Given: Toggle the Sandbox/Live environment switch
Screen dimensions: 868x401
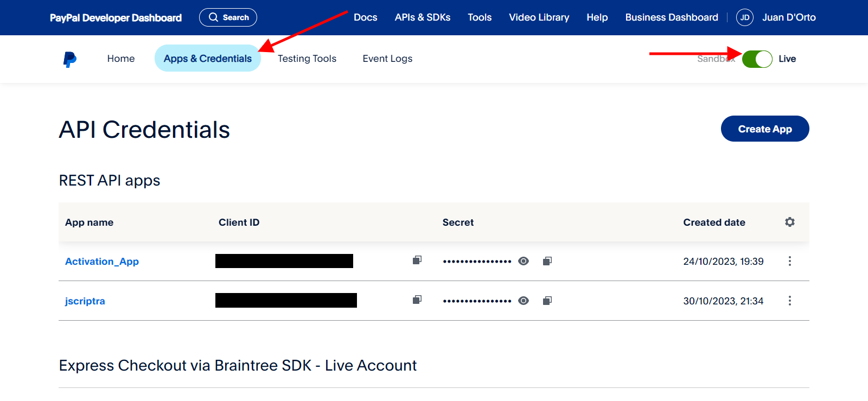Looking at the screenshot, I should (757, 59).
